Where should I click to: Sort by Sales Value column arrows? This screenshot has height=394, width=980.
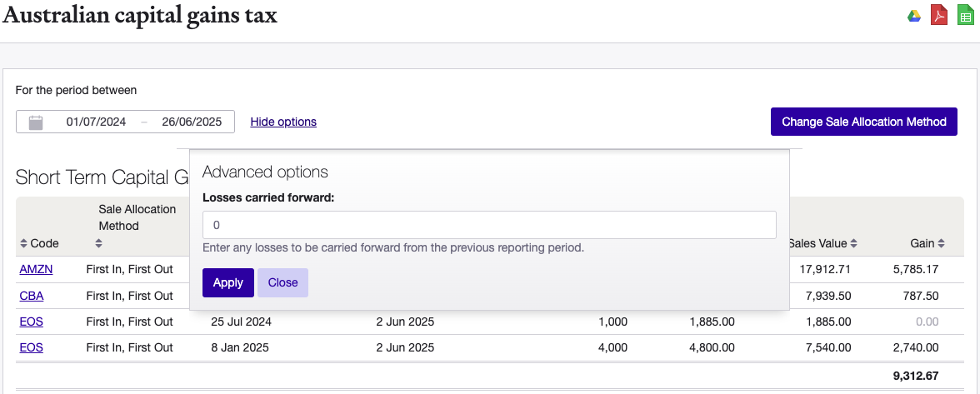click(x=853, y=244)
